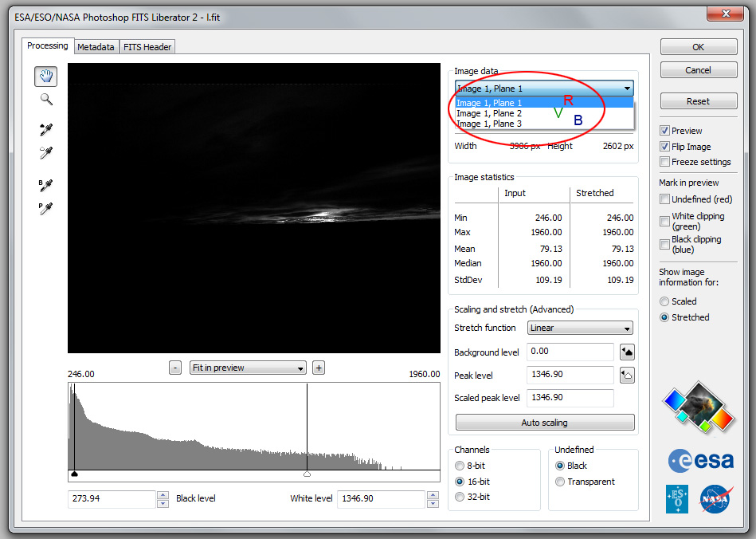Choose 16-bit channels

tap(460, 481)
